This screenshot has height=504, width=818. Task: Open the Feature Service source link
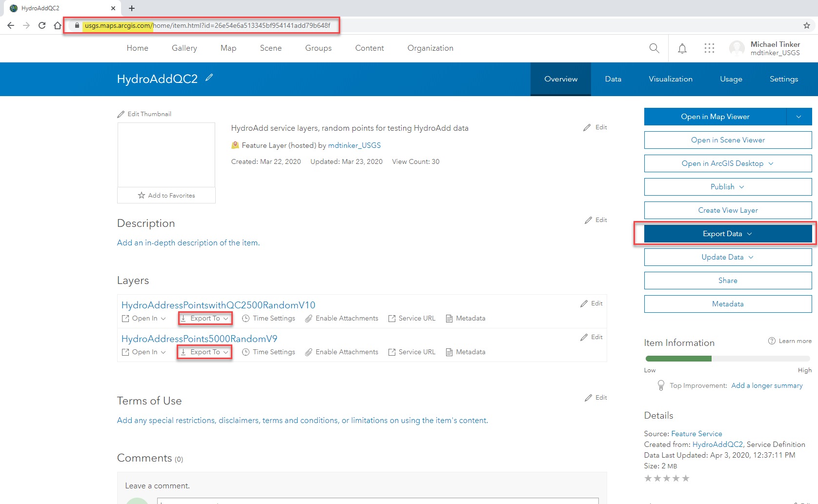click(x=696, y=434)
